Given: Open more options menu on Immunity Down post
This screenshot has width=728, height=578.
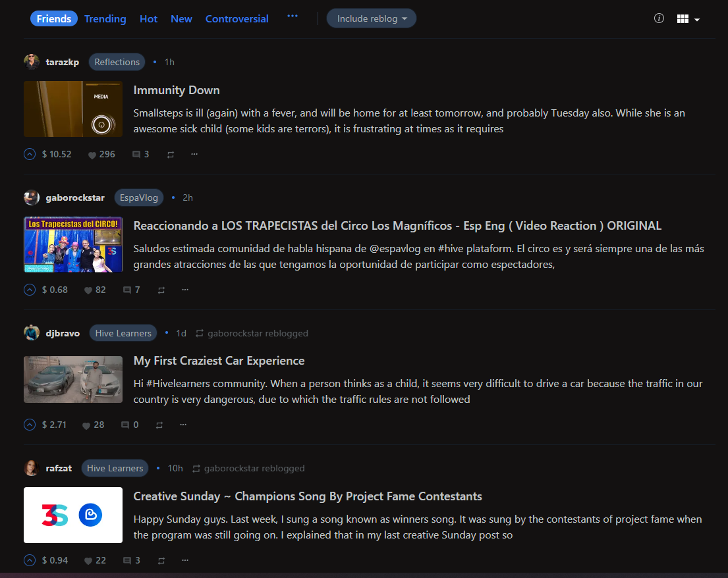Looking at the screenshot, I should coord(194,154).
